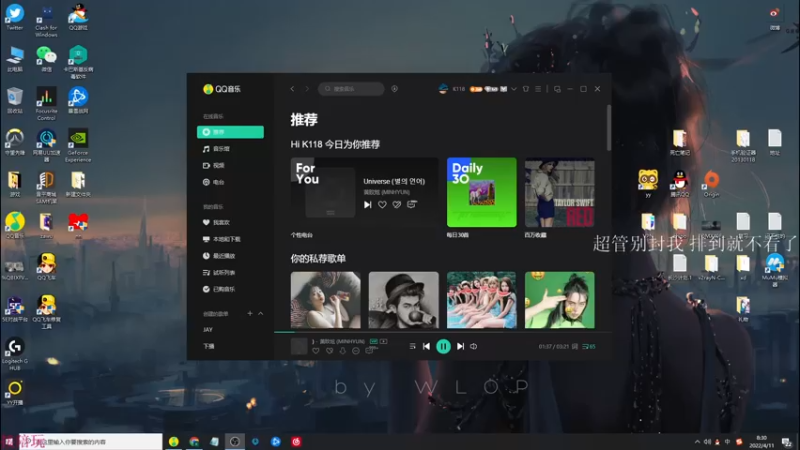Focus the QQ Music search box
The width and height of the screenshot is (800, 450).
(351, 89)
